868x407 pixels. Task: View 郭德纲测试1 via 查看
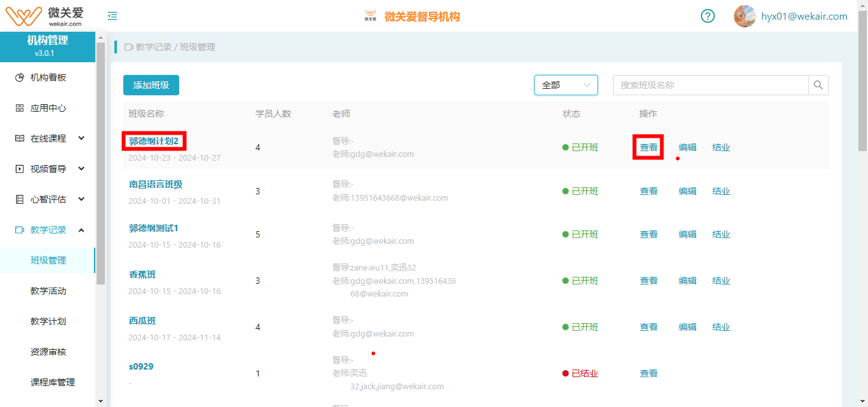649,234
